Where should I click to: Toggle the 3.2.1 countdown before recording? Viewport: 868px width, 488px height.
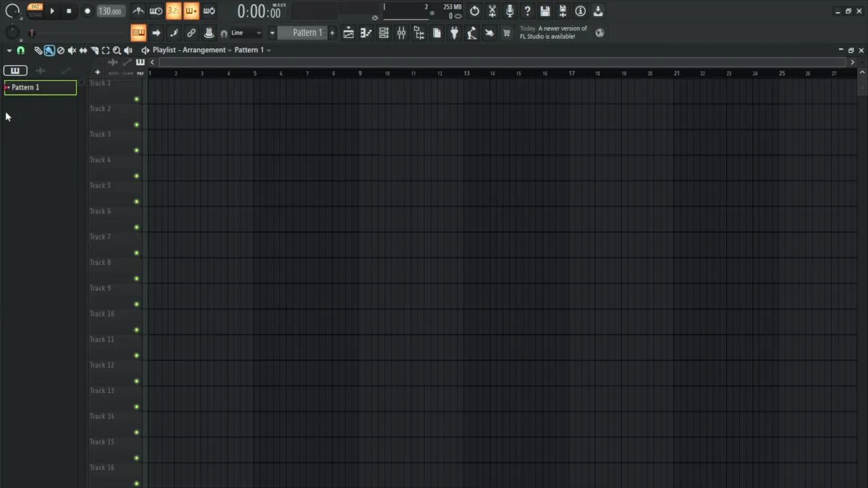[174, 11]
